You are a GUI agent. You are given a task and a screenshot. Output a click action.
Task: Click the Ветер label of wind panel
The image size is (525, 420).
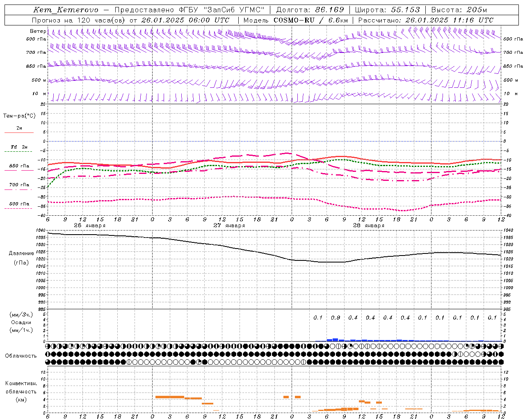click(38, 31)
